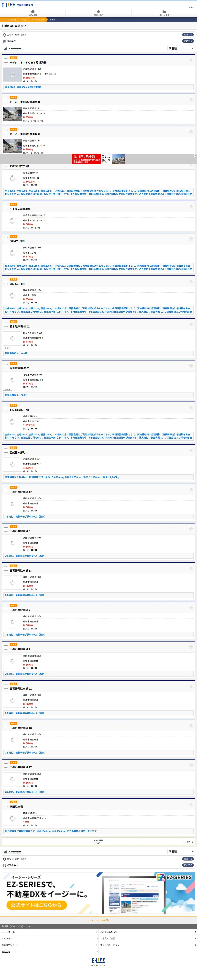Star the 田喜野井駐車場 13 listing
The height and width of the screenshot is (980, 197).
tap(191, 568)
